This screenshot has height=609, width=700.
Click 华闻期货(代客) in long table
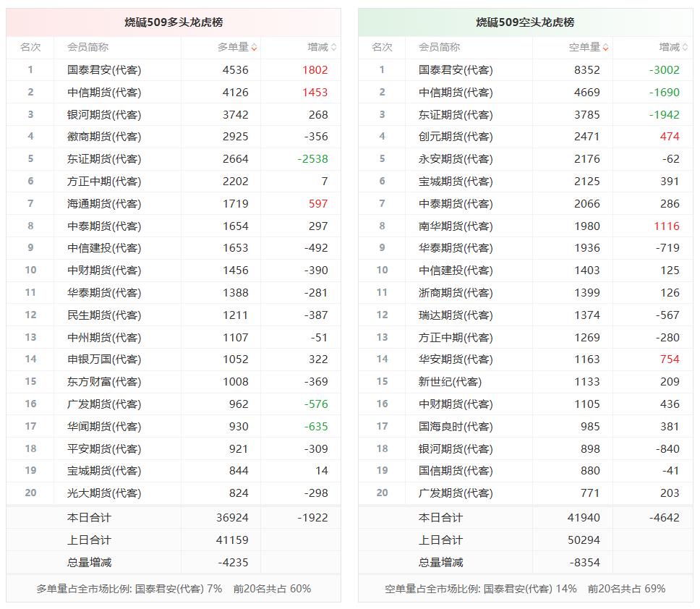coord(104,427)
